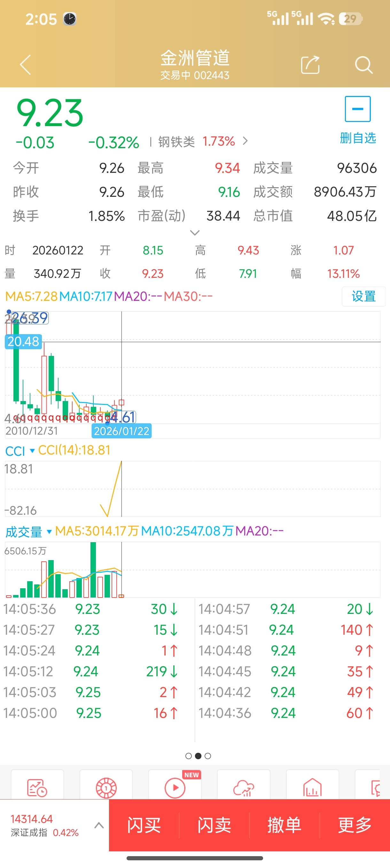Tap the CCI yellow line chart
Image resolution: width=390 pixels, height=868 pixels.
[111, 489]
